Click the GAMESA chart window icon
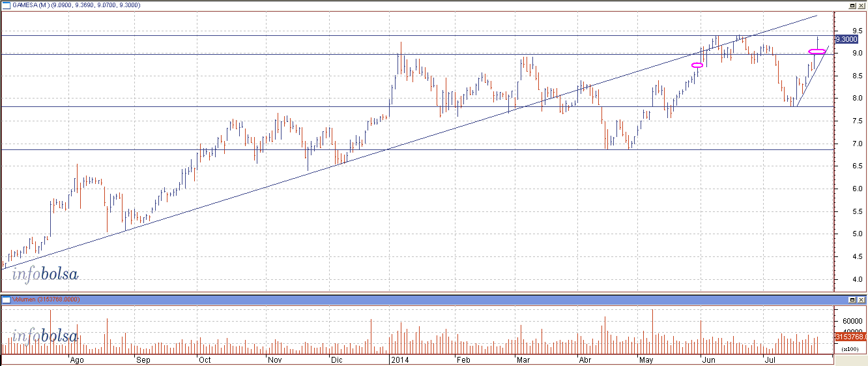This screenshot has width=868, height=366. tap(6, 5)
